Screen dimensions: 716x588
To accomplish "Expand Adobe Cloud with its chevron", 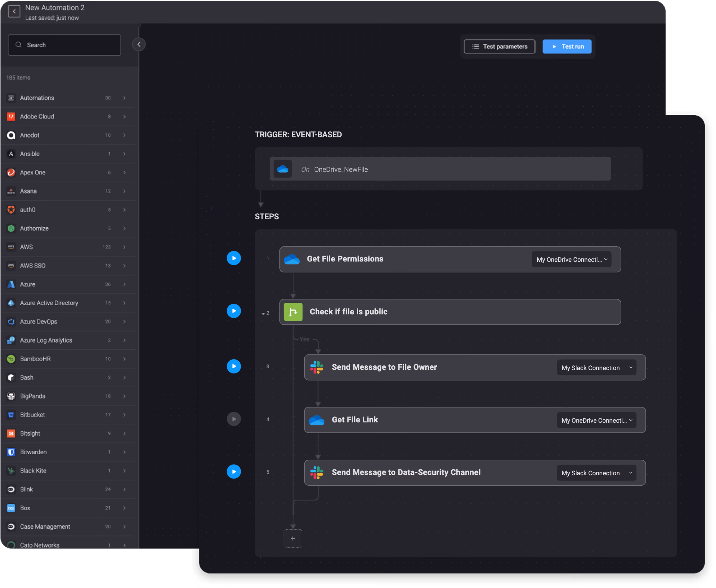I will (125, 117).
